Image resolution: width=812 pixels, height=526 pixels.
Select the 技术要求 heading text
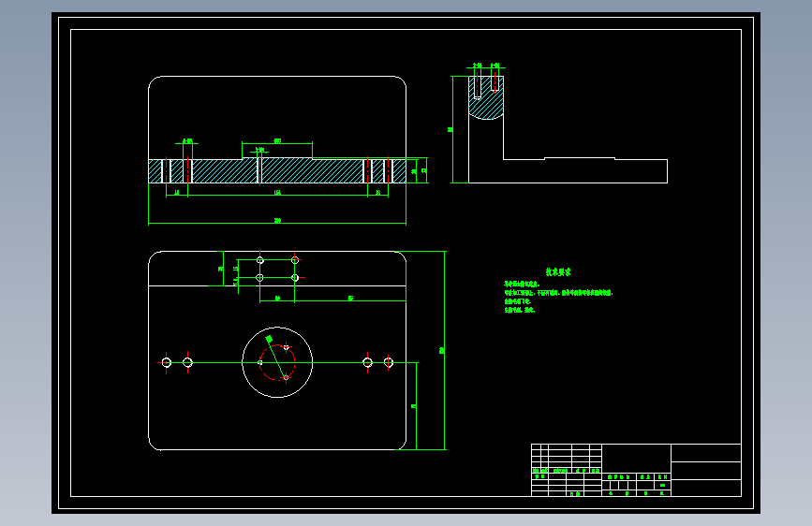tap(558, 271)
